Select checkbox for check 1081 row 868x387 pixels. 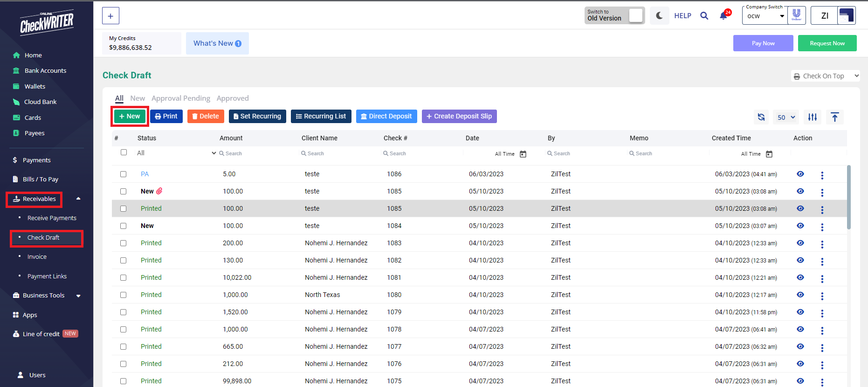tap(123, 277)
